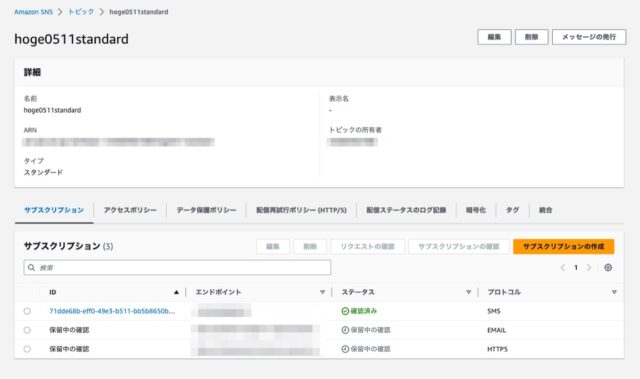Sort by プロトコル column arrow
The image size is (640, 379).
click(x=614, y=292)
